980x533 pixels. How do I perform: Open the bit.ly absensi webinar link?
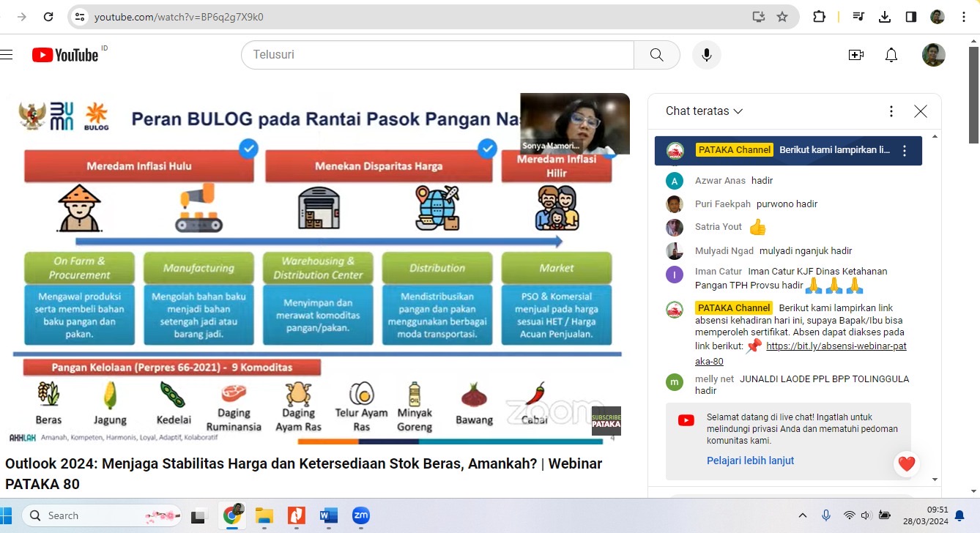click(801, 354)
